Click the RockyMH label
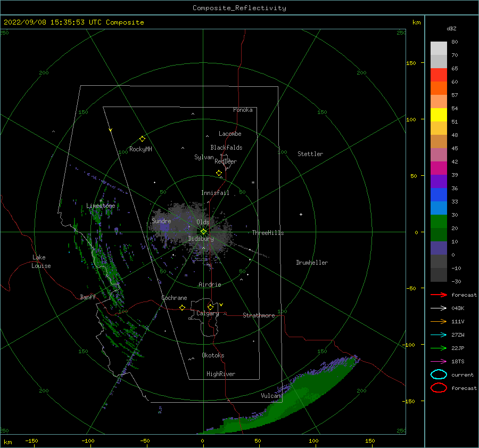Screen dimensions: 479x448 click(141, 149)
